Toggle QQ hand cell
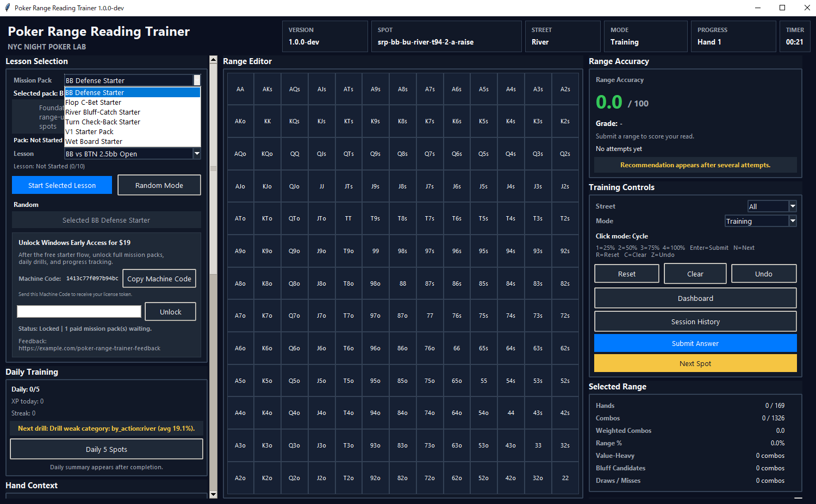816x504 pixels. tap(295, 154)
